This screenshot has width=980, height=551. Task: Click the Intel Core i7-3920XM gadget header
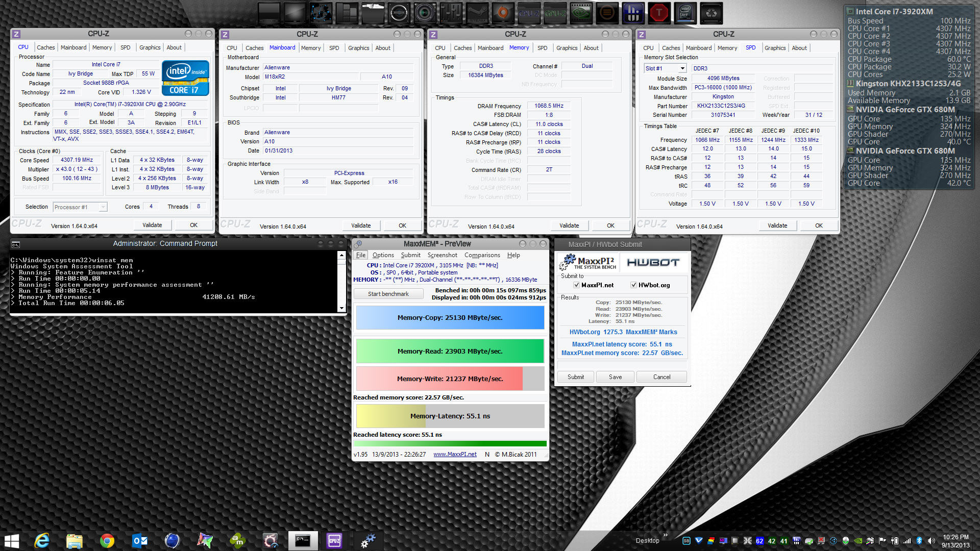point(894,11)
